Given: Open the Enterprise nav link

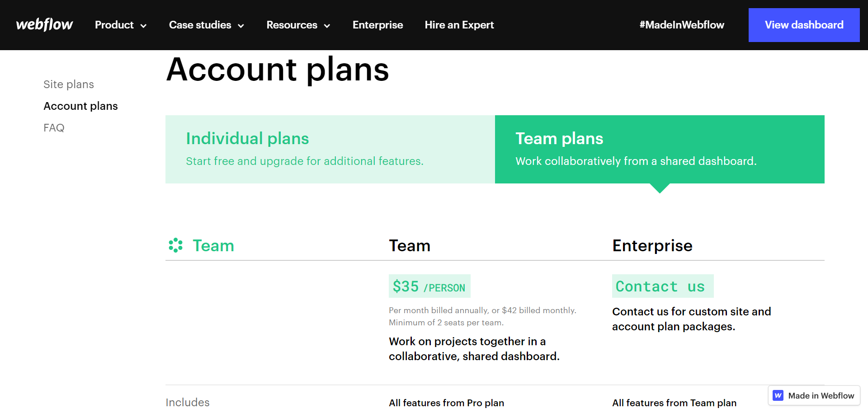Looking at the screenshot, I should pyautogui.click(x=377, y=25).
